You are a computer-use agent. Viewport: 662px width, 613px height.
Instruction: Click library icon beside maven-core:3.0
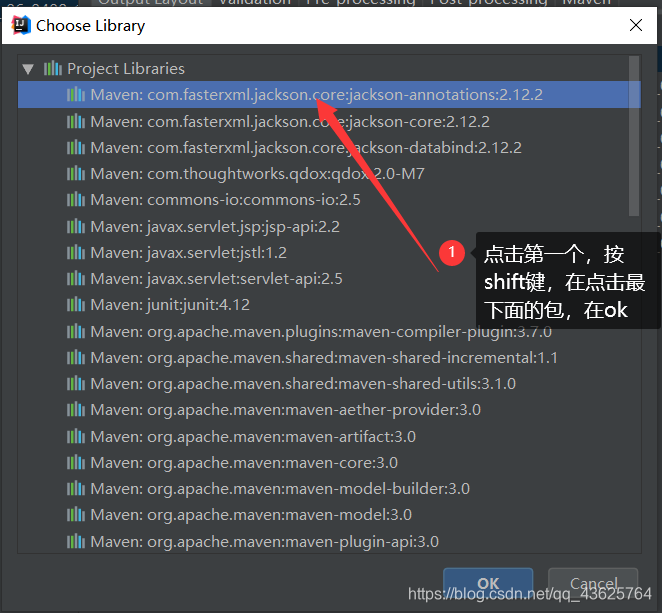pyautogui.click(x=76, y=463)
